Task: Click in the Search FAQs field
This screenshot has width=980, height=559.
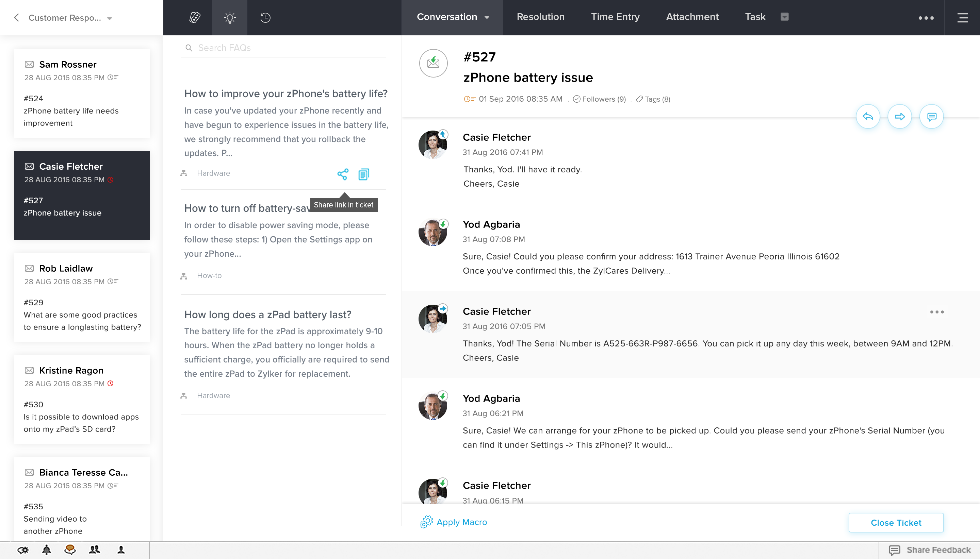Action: [x=284, y=48]
